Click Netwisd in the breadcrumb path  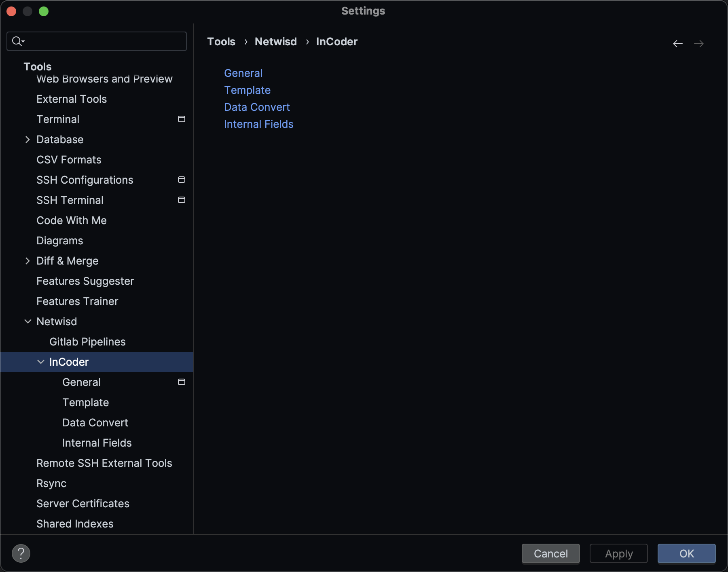tap(275, 42)
